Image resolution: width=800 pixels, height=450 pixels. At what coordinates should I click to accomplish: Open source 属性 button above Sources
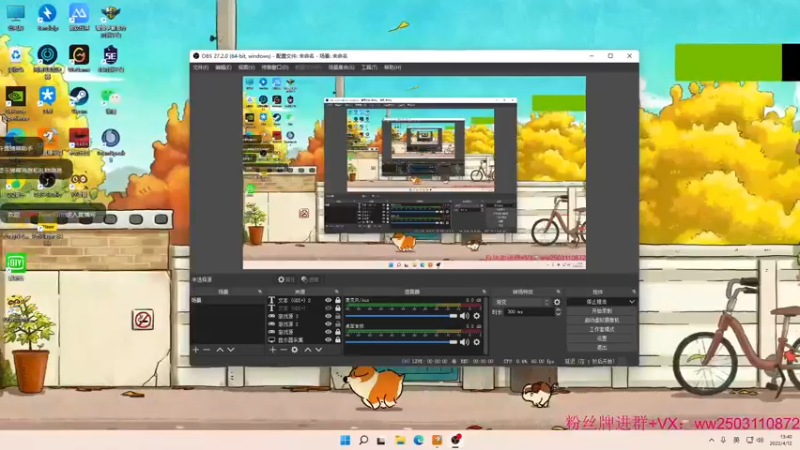tap(286, 280)
